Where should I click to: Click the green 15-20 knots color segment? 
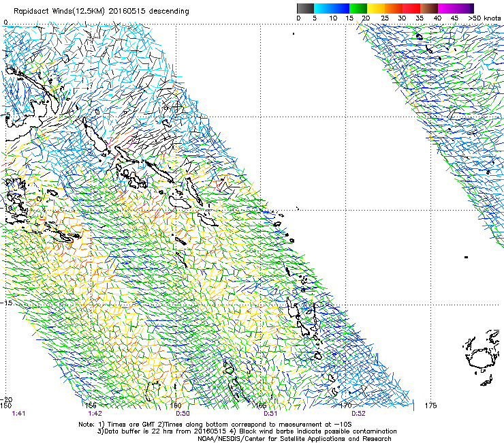click(x=358, y=8)
